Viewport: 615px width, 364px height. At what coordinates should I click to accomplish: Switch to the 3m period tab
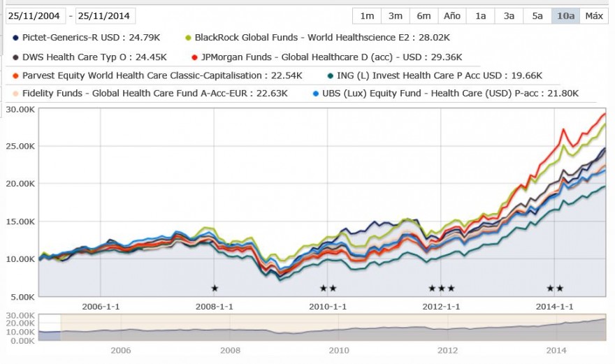(x=396, y=16)
